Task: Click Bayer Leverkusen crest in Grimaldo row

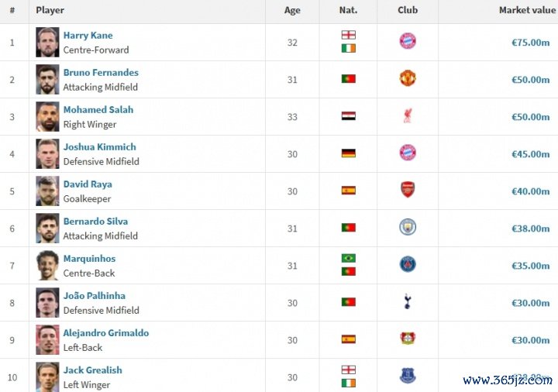Action: point(408,339)
